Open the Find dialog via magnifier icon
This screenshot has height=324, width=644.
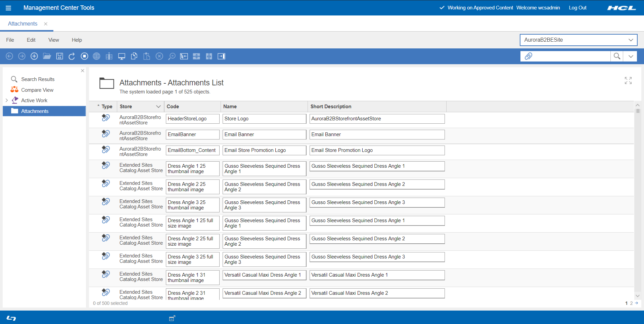172,56
